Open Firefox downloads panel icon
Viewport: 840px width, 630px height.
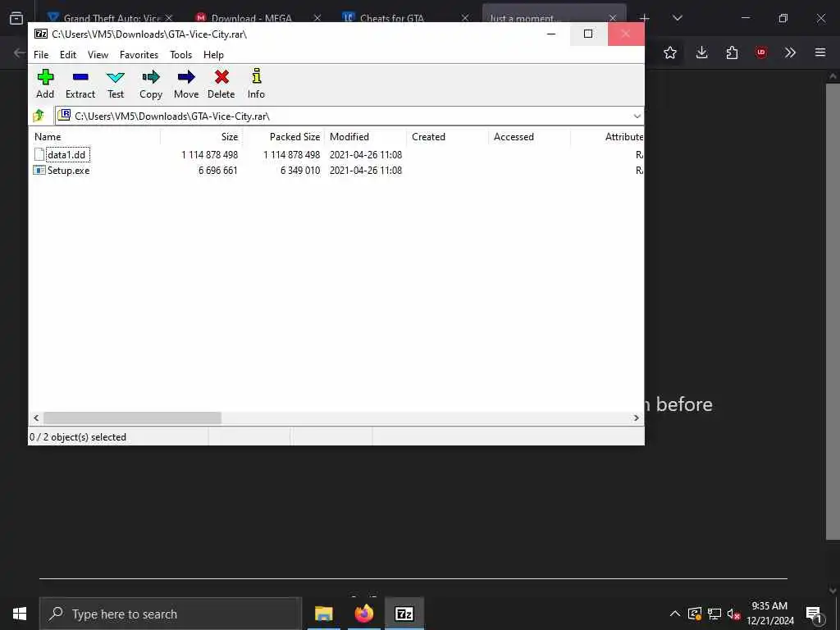[702, 52]
